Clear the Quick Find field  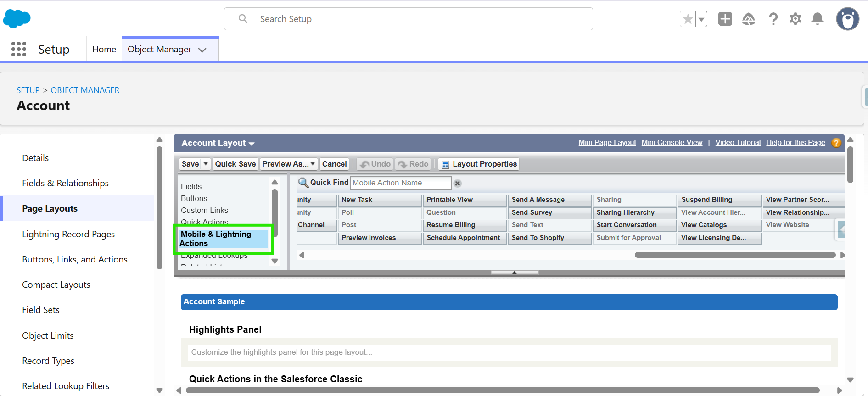tap(458, 183)
